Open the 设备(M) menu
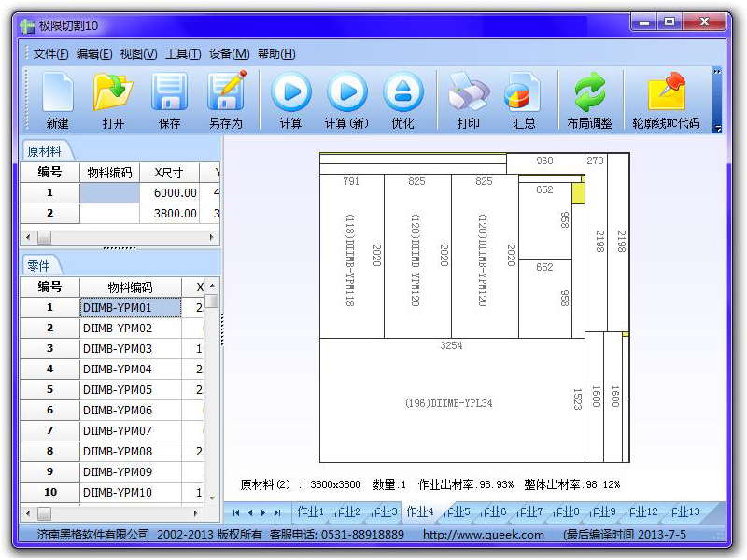This screenshot has width=747, height=560. (x=229, y=54)
